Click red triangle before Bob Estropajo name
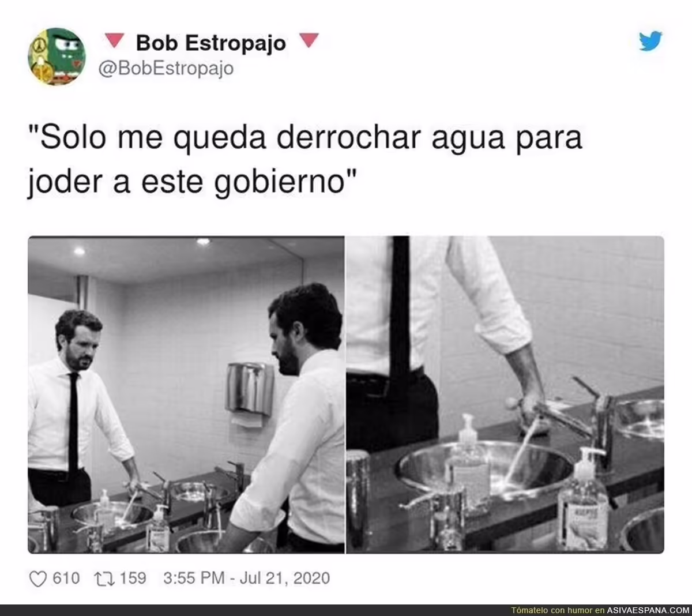692x616 pixels. click(x=116, y=40)
